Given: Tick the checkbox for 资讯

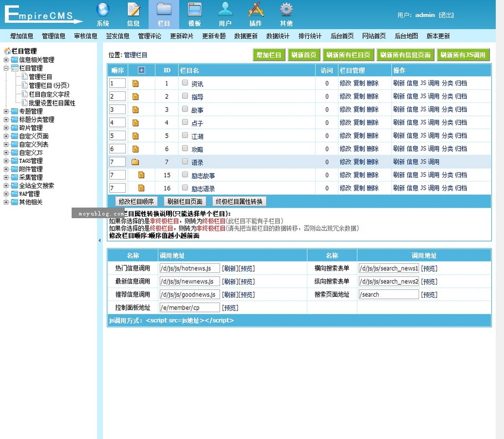Looking at the screenshot, I should [185, 83].
